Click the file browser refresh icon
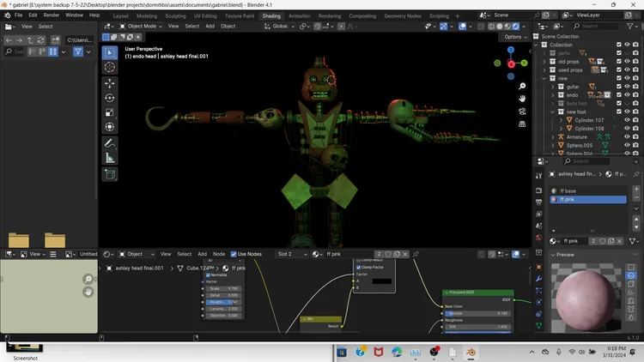This screenshot has width=644, height=362. 40,40
